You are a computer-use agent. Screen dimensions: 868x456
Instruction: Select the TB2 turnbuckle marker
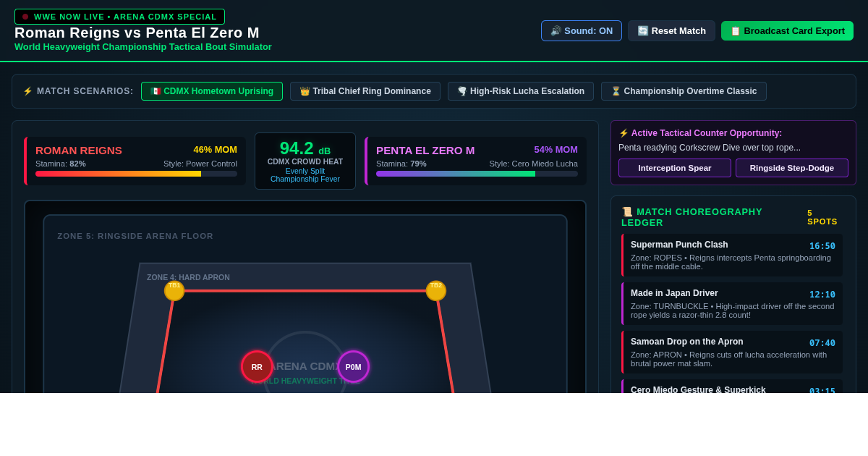(x=436, y=290)
